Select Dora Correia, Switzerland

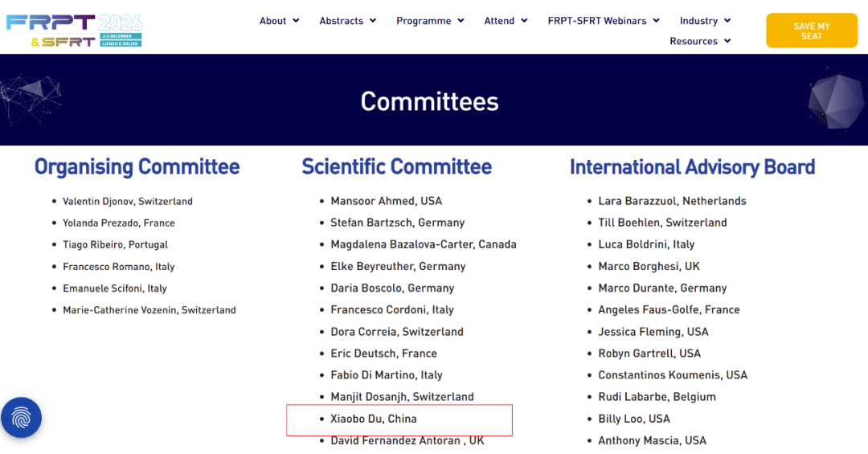(397, 332)
